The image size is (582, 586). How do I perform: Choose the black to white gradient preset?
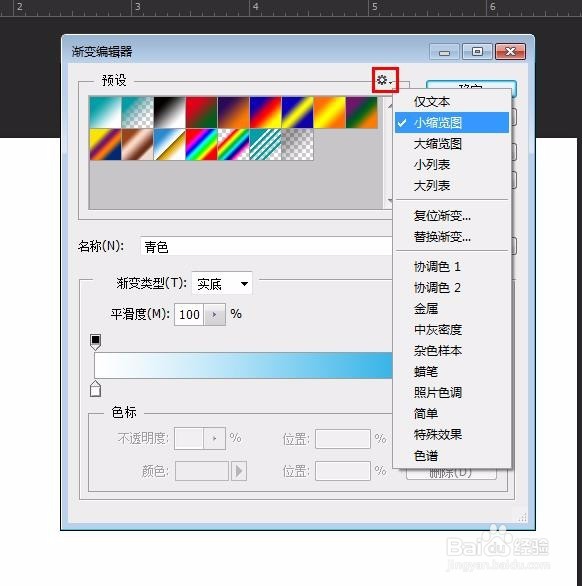click(x=169, y=112)
